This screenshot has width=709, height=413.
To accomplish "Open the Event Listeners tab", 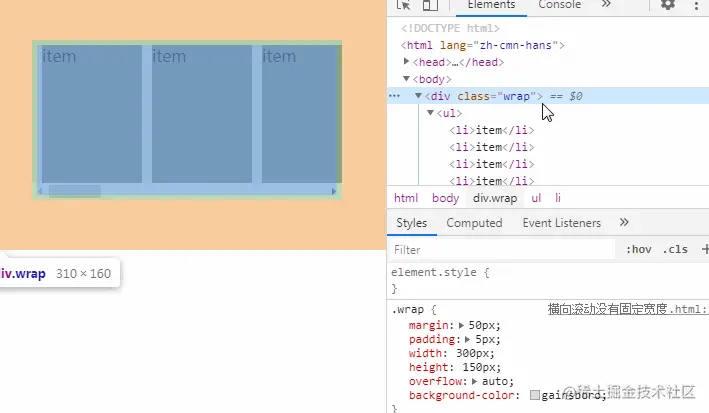I will pos(562,223).
